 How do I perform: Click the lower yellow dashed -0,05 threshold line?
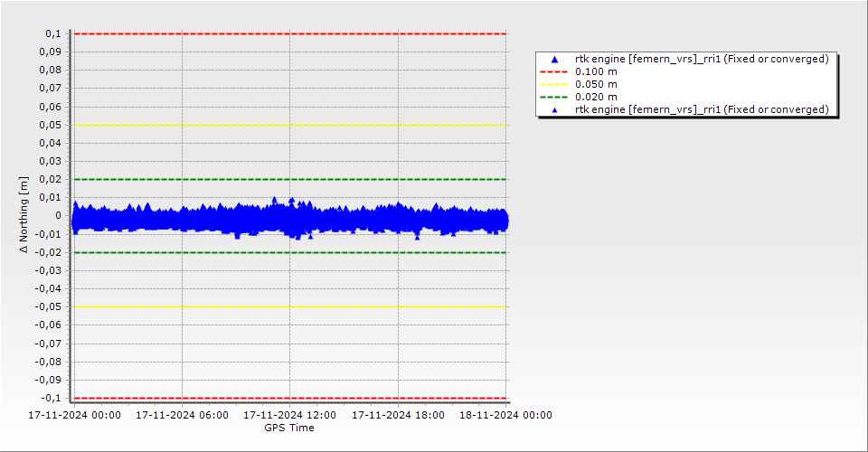coord(235,306)
